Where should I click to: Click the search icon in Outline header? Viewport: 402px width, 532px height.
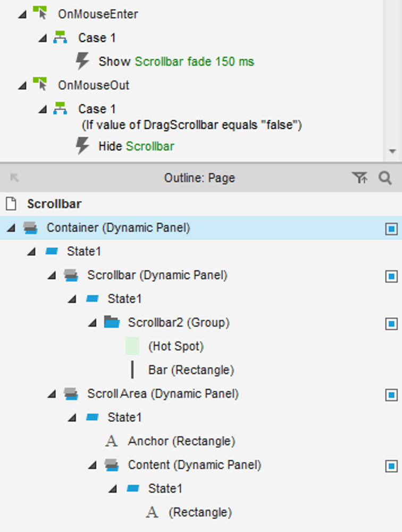pos(385,178)
